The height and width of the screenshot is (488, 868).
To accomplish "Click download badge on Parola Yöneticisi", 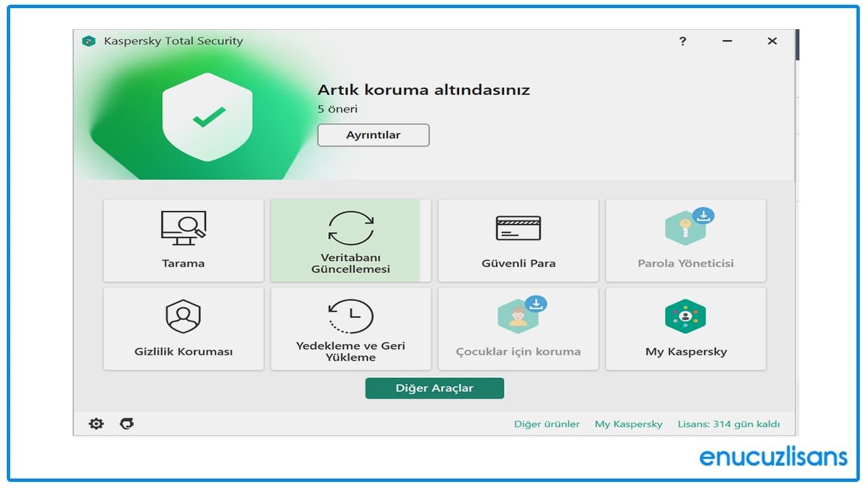I will tap(703, 216).
